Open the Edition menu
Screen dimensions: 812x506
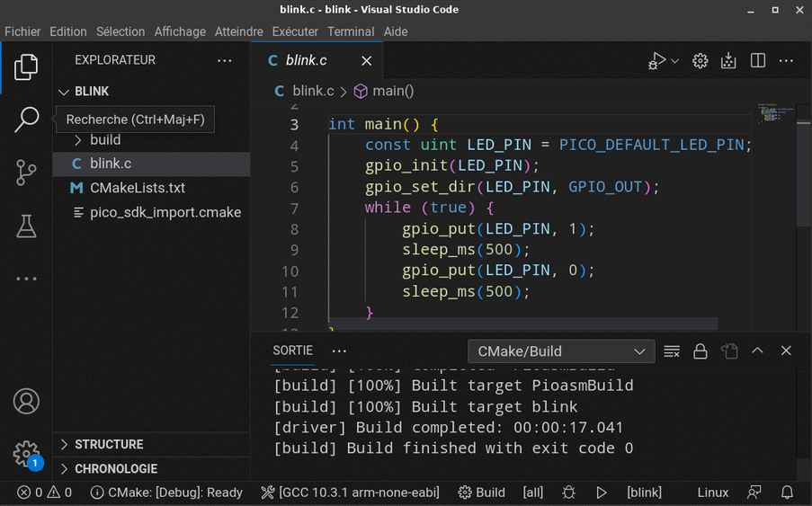click(x=67, y=31)
